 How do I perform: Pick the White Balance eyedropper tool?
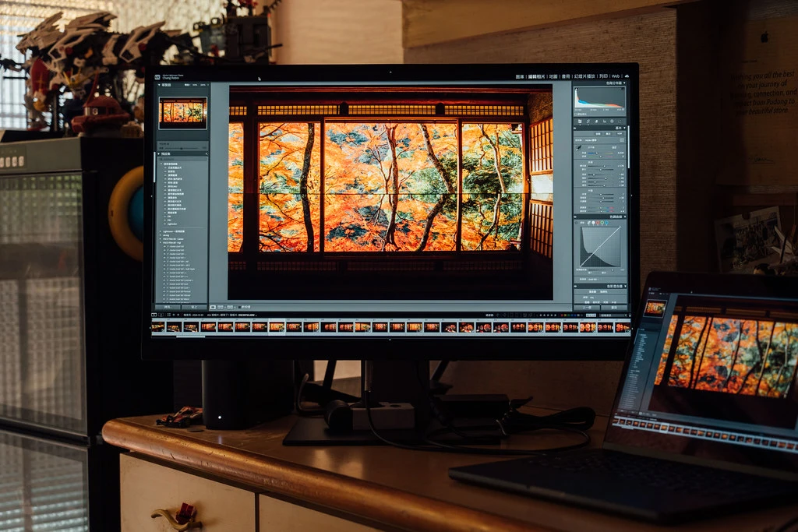579,146
